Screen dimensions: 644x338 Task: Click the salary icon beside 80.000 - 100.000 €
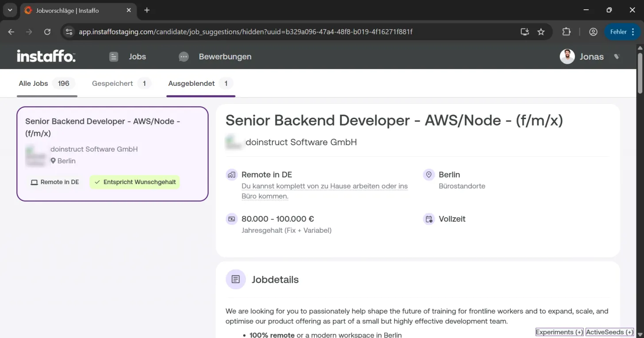[231, 219]
